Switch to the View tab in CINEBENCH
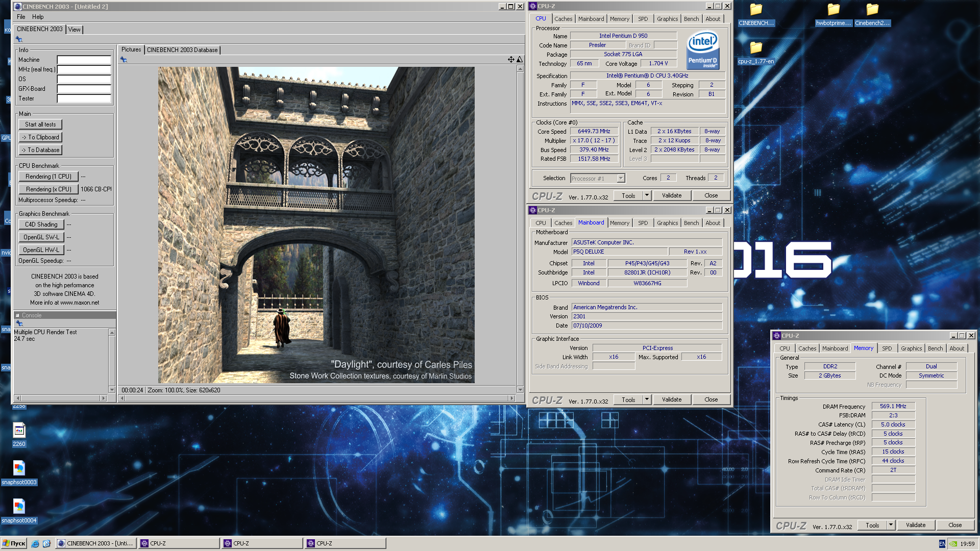The image size is (980, 551). (x=75, y=30)
